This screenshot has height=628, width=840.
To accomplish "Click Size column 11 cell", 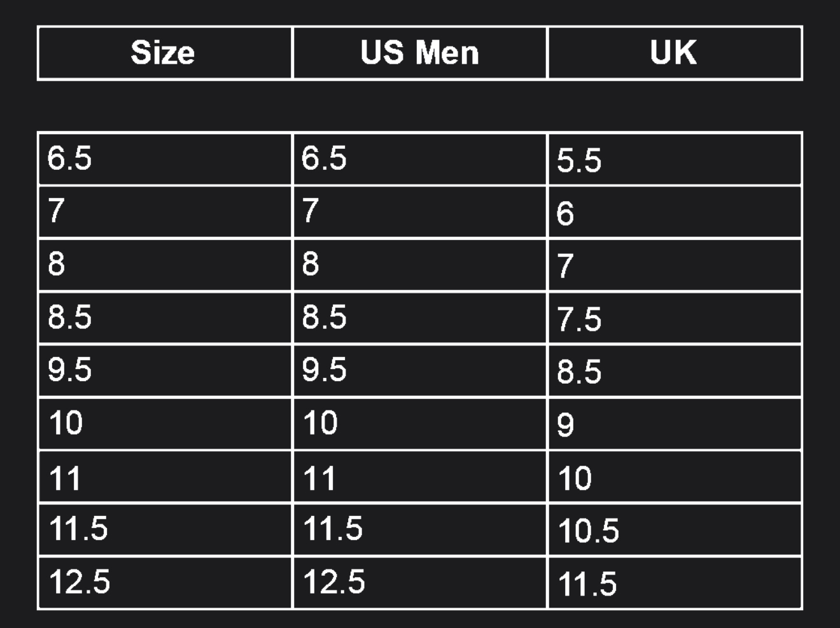I will pos(164,477).
